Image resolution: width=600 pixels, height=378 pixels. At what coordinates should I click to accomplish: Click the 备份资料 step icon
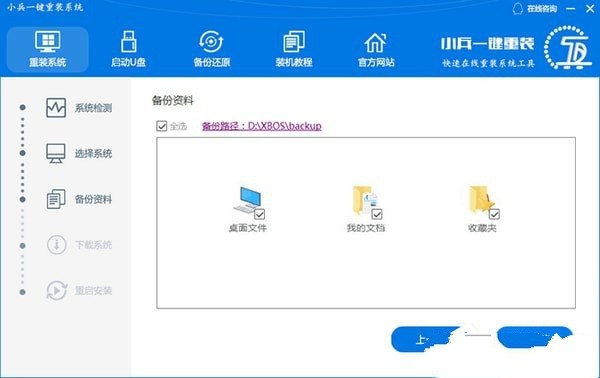pos(56,199)
